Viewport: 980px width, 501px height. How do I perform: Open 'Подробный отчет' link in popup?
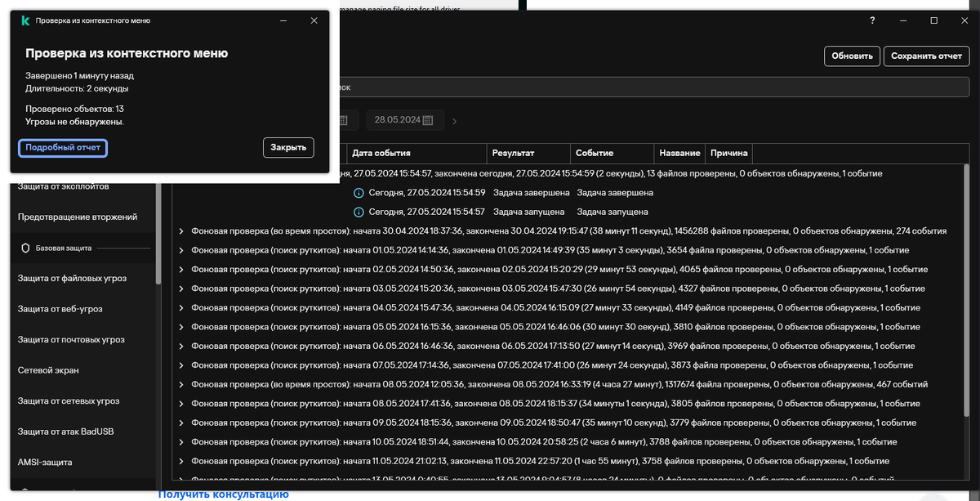pyautogui.click(x=63, y=148)
